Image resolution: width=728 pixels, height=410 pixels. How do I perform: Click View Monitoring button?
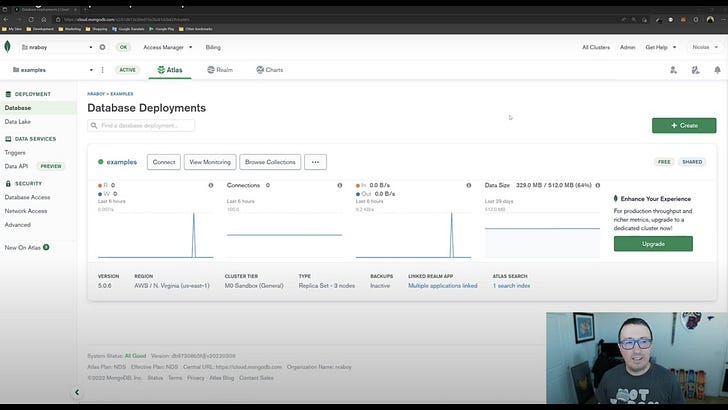[x=210, y=162]
